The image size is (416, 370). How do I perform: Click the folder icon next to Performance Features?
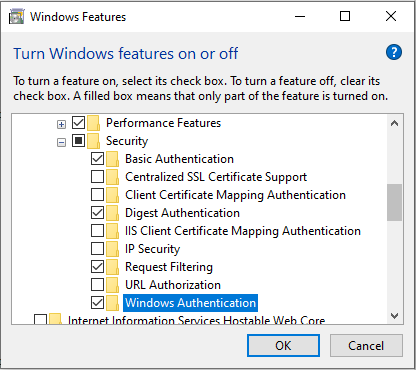coord(93,123)
